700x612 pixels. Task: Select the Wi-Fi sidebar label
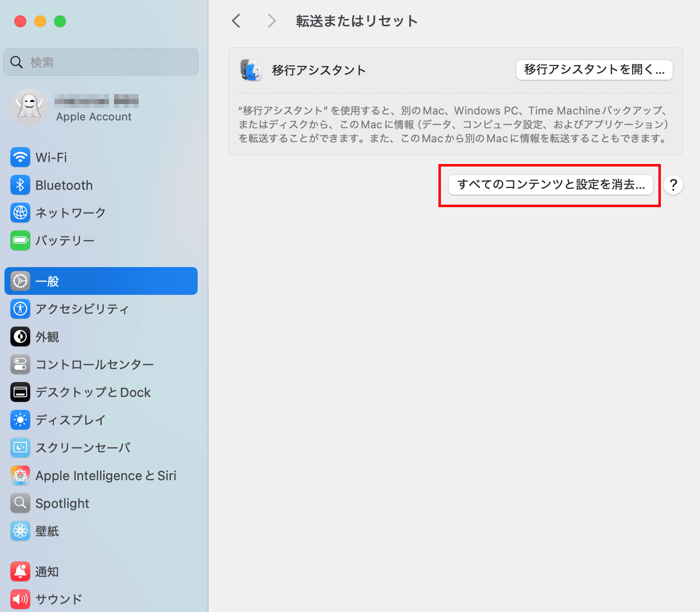click(51, 158)
